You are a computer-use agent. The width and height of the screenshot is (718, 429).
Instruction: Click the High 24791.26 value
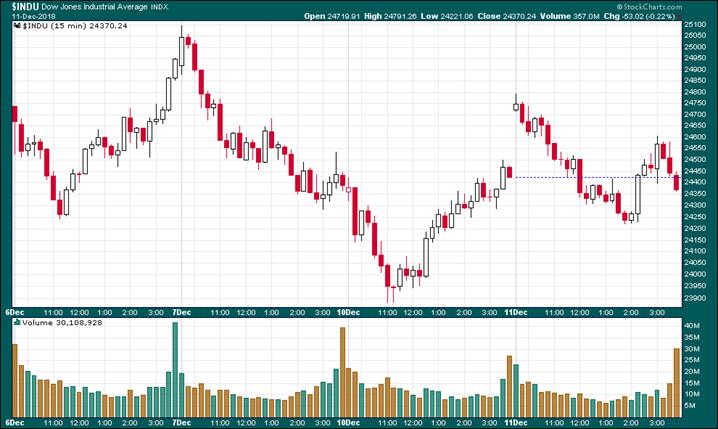tap(390, 16)
